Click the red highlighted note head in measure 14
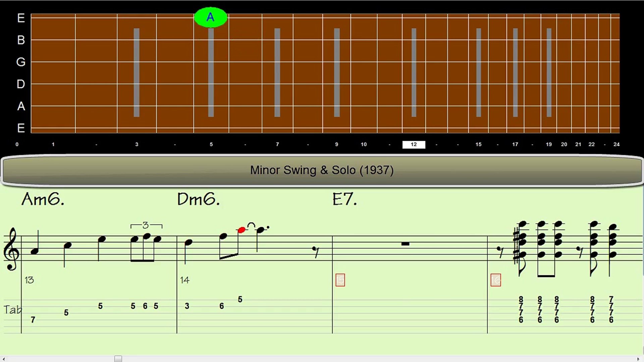 coord(241,230)
